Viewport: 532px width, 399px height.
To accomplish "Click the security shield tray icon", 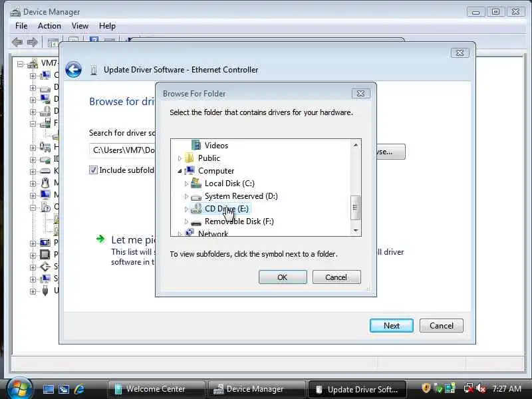I will 426,388.
